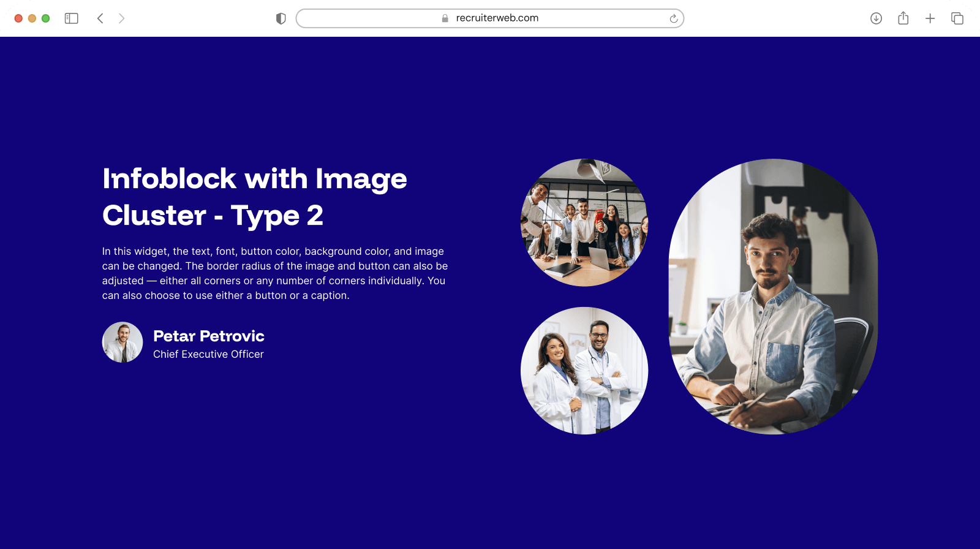Viewport: 980px width, 549px height.
Task: Open the privacy report shield
Action: (x=281, y=18)
